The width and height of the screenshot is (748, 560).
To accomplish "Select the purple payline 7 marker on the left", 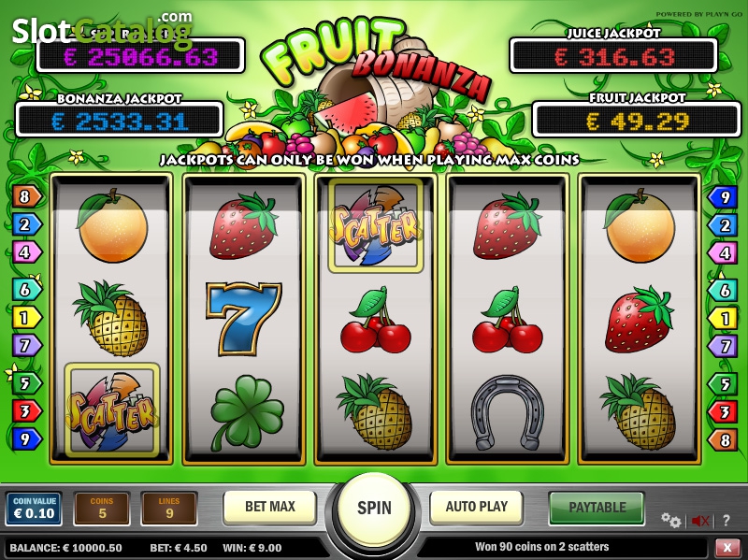I will click(26, 345).
